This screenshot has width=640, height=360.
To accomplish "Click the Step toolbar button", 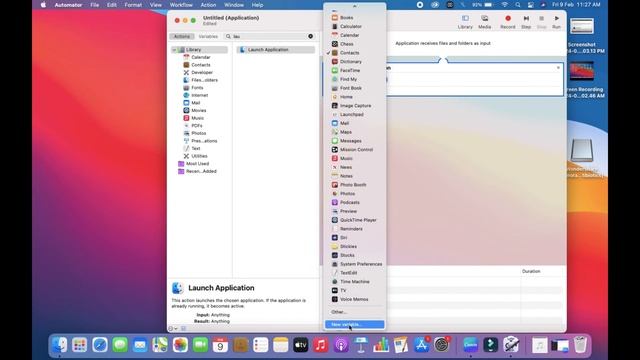I will coord(526,22).
